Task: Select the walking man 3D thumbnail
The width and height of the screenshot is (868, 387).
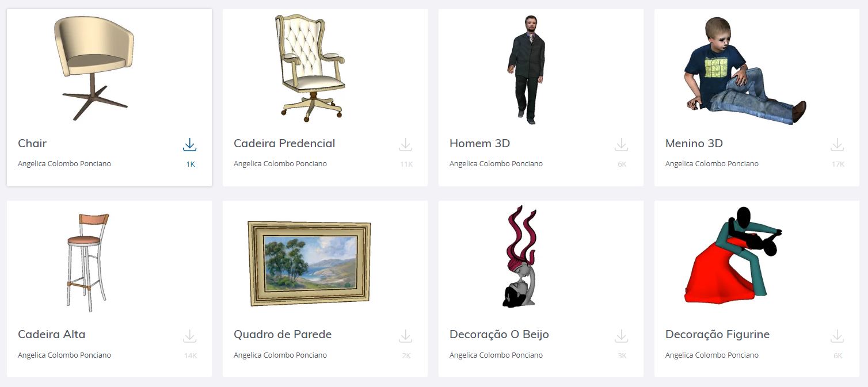Action: pyautogui.click(x=526, y=70)
